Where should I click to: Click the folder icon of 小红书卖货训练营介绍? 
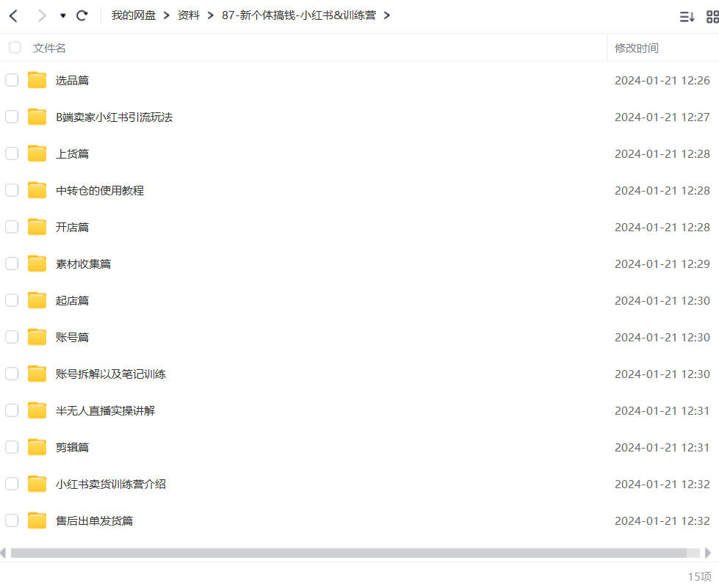(37, 483)
